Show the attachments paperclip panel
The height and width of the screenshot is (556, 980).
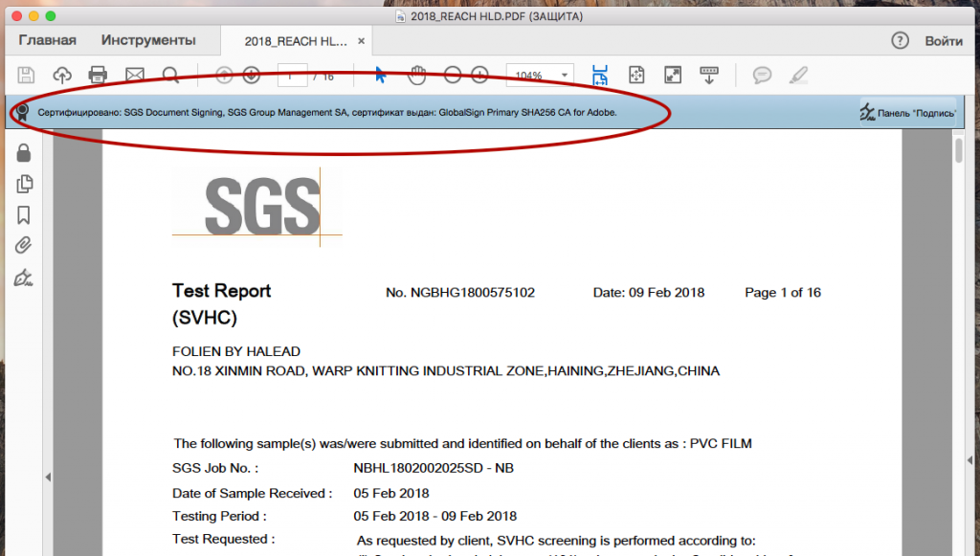click(x=24, y=246)
